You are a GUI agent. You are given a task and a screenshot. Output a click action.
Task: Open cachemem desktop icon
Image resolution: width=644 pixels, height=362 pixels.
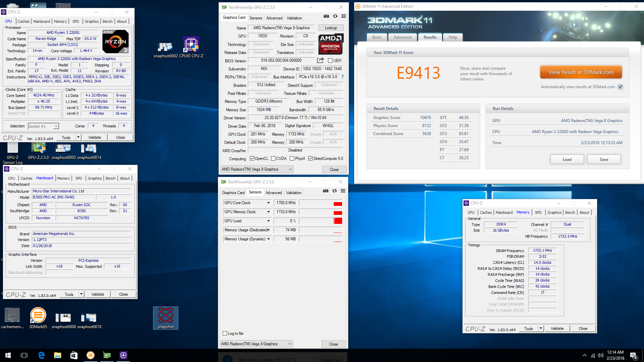click(x=12, y=318)
